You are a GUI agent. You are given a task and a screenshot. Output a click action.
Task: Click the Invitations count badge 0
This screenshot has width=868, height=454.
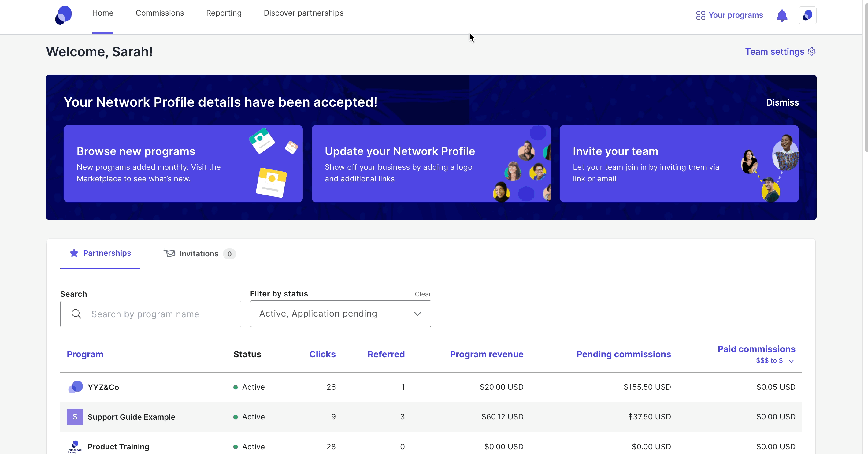tap(229, 254)
